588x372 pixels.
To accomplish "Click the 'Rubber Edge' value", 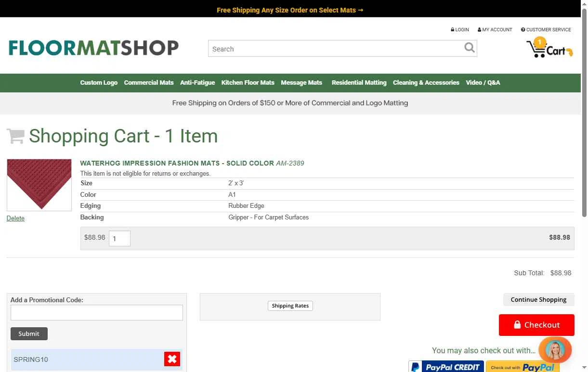I will (246, 206).
